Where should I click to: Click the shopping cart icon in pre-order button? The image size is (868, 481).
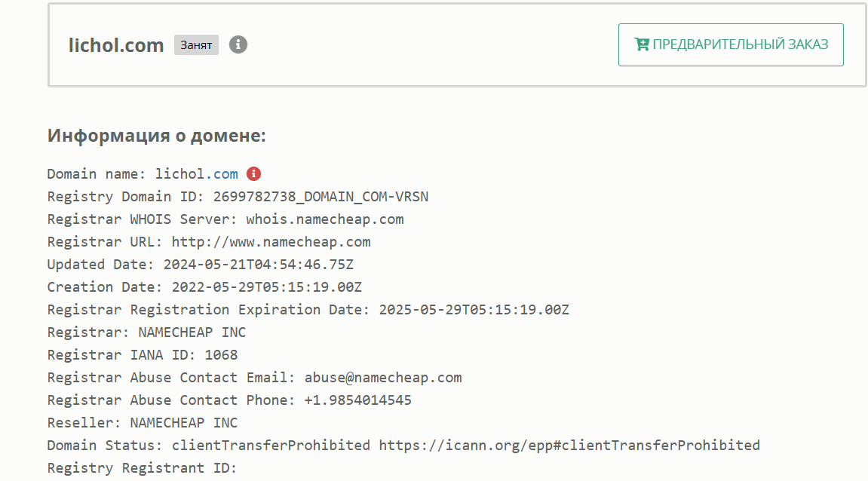[642, 44]
